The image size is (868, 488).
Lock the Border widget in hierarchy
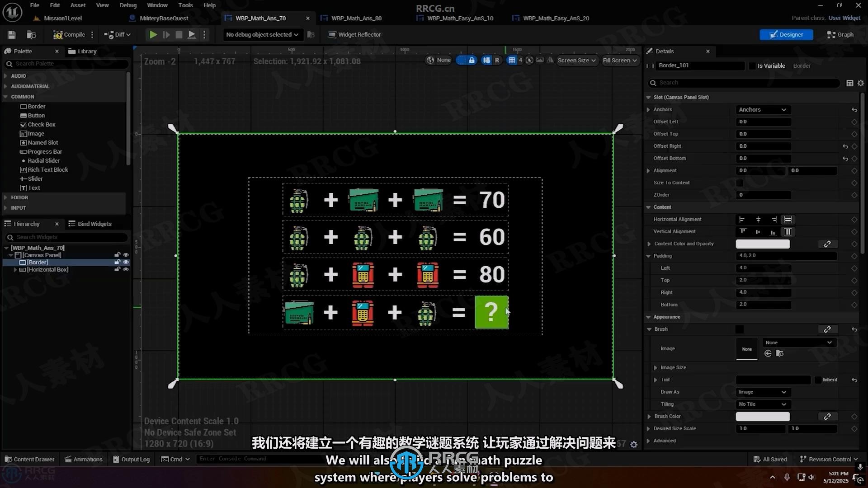pos(118,263)
